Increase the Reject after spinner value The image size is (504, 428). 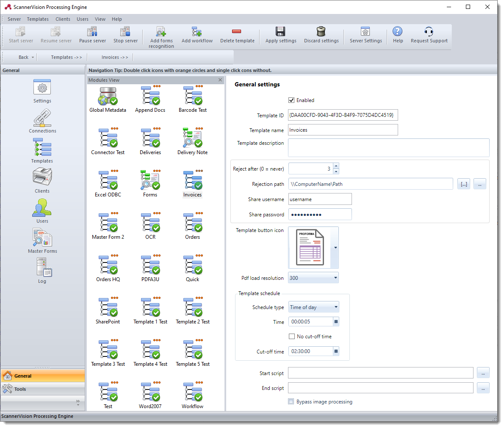pyautogui.click(x=336, y=166)
